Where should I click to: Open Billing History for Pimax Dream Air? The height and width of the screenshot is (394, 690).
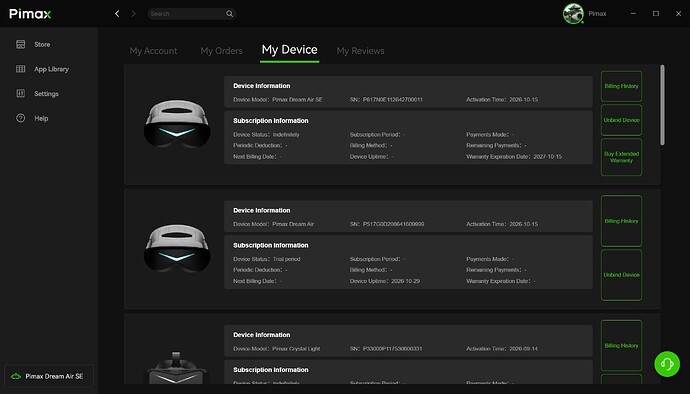point(621,221)
